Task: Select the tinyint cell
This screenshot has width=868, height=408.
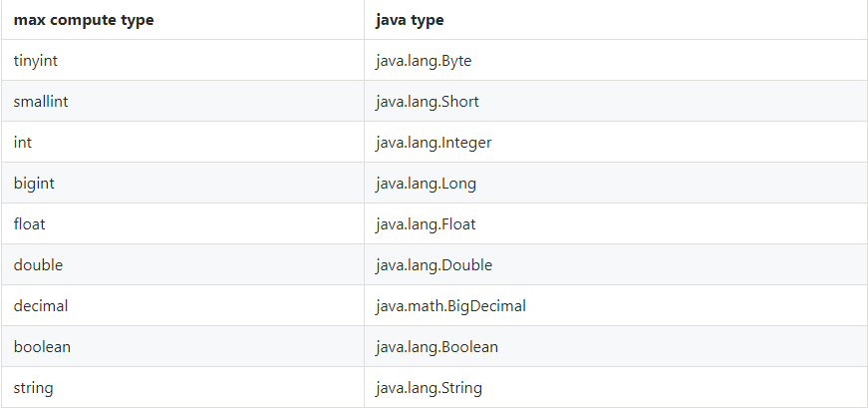Action: 182,60
